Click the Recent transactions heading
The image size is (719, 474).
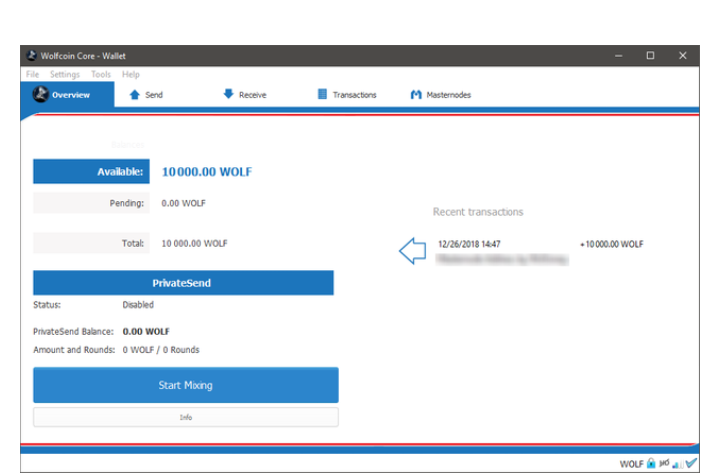478,212
